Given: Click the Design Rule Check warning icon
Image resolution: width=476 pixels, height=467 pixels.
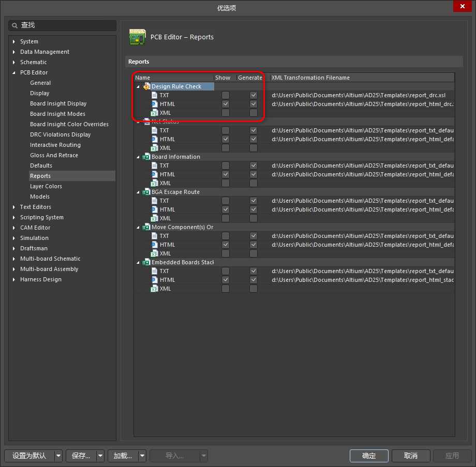Looking at the screenshot, I should point(146,86).
